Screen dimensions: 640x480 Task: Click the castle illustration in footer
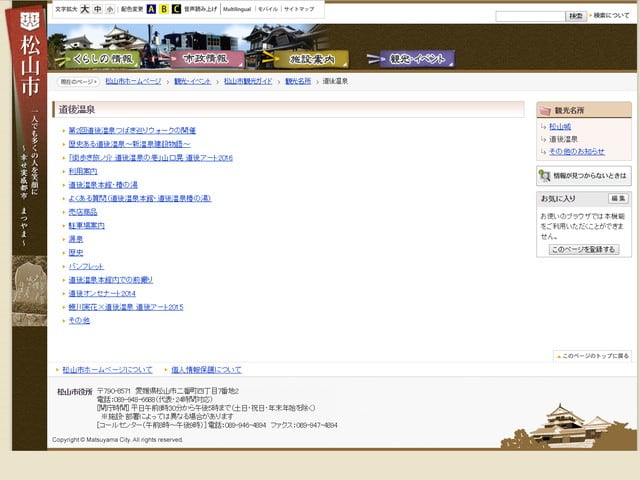569,427
